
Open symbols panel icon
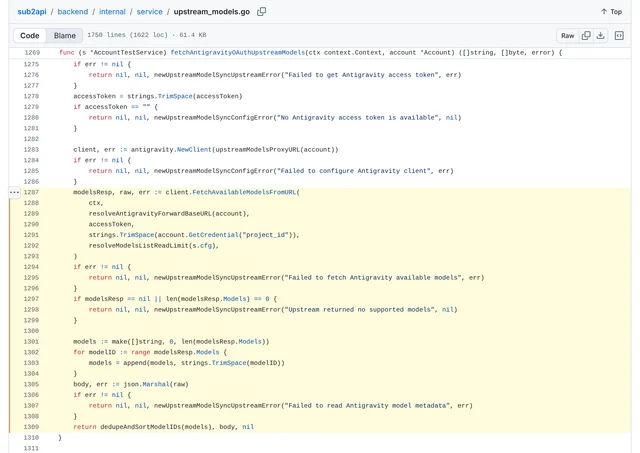tap(619, 36)
